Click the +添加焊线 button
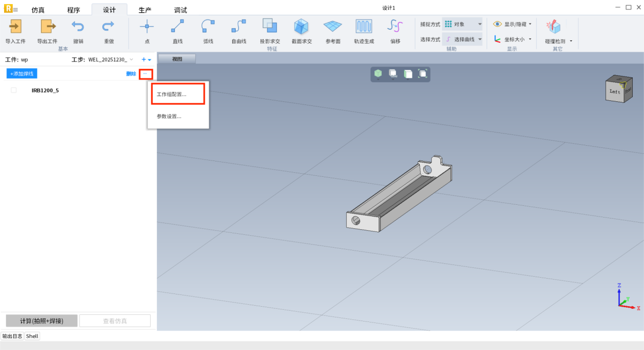The width and height of the screenshot is (644, 350). (22, 74)
